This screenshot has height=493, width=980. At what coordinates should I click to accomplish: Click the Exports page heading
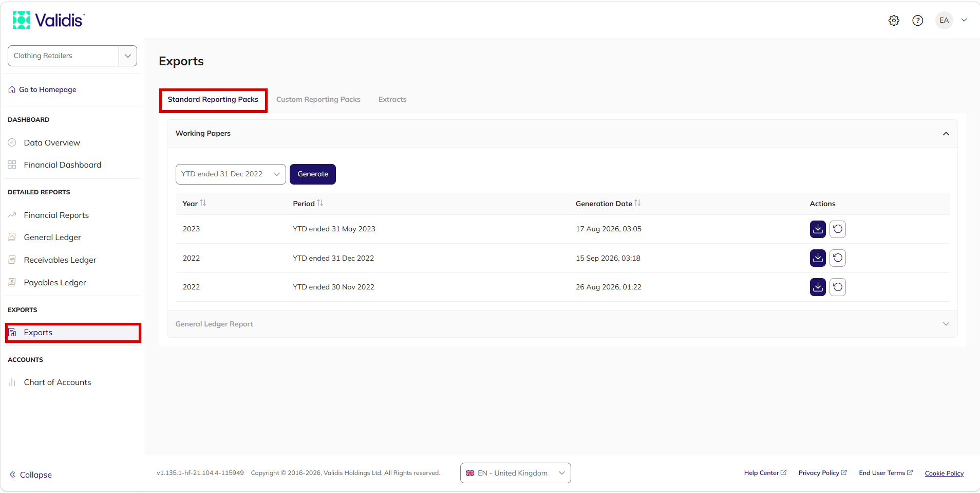pyautogui.click(x=181, y=61)
